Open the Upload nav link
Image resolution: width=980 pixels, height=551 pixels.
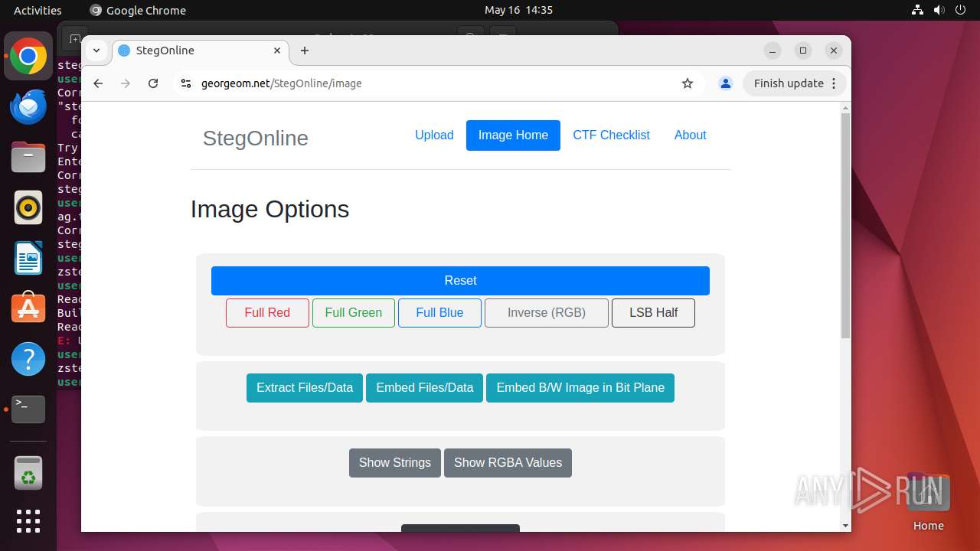click(x=434, y=135)
